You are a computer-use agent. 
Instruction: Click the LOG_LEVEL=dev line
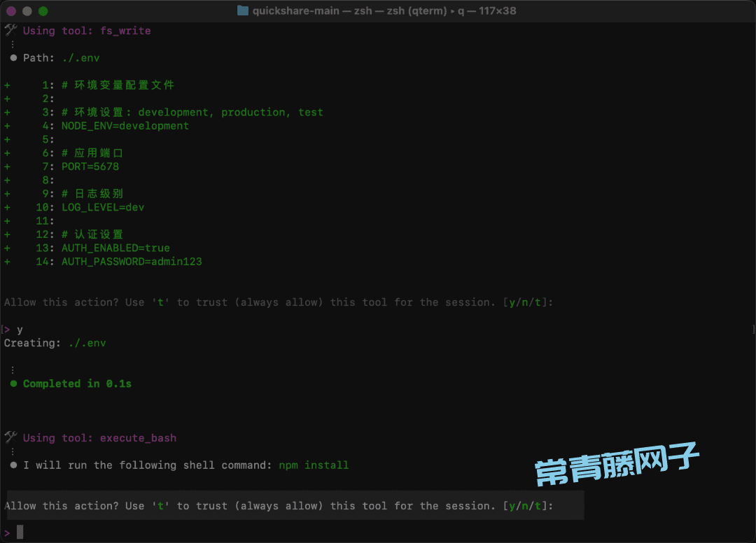pos(103,207)
